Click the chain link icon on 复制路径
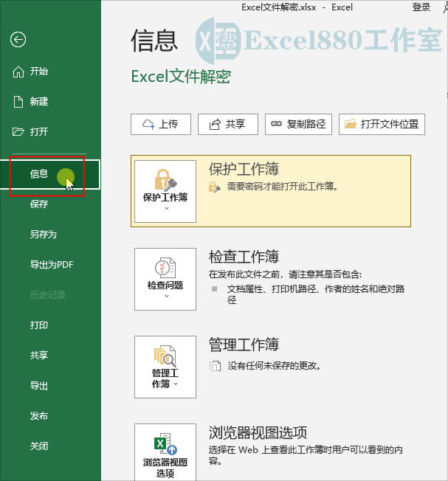448x481 pixels. click(x=276, y=124)
